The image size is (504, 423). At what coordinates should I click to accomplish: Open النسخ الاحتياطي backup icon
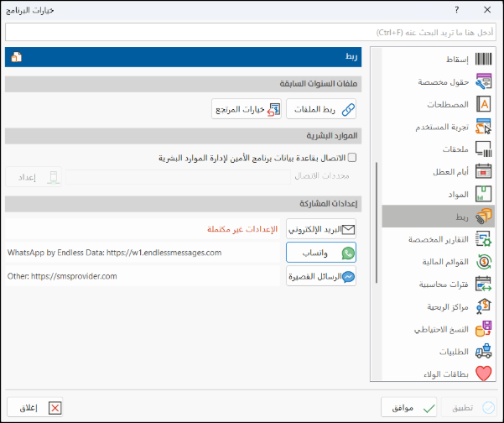[483, 329]
